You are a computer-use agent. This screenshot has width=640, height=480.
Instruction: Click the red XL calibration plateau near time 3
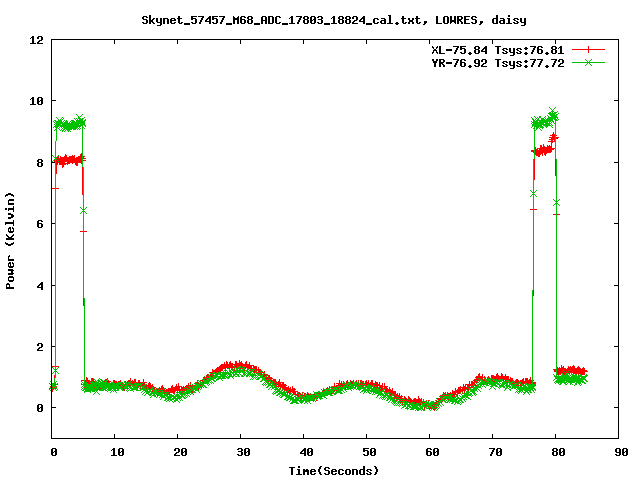[70, 160]
